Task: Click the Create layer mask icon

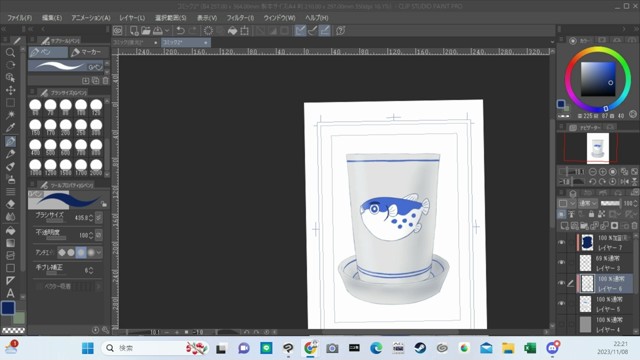Action: tap(614, 225)
